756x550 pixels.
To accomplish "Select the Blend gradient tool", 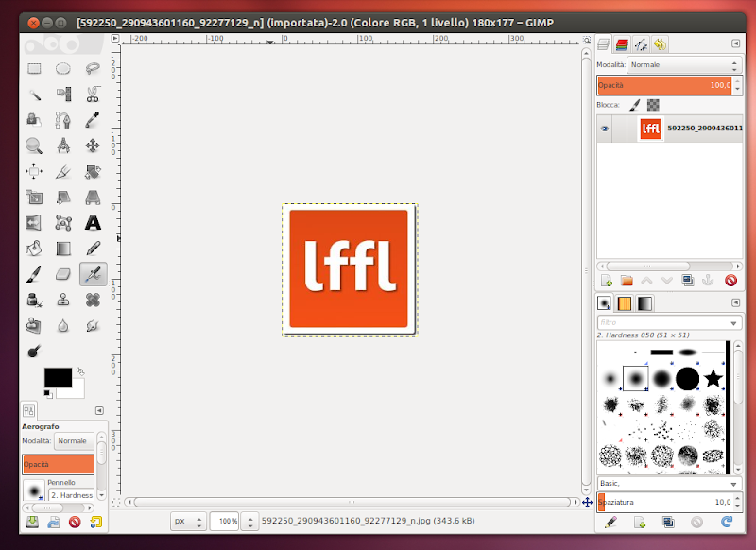I will [63, 249].
